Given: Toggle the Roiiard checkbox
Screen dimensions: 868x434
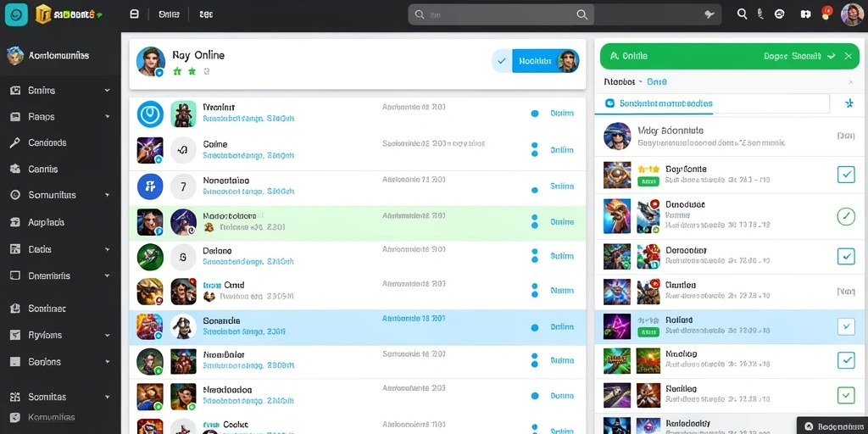Looking at the screenshot, I should click(x=846, y=326).
